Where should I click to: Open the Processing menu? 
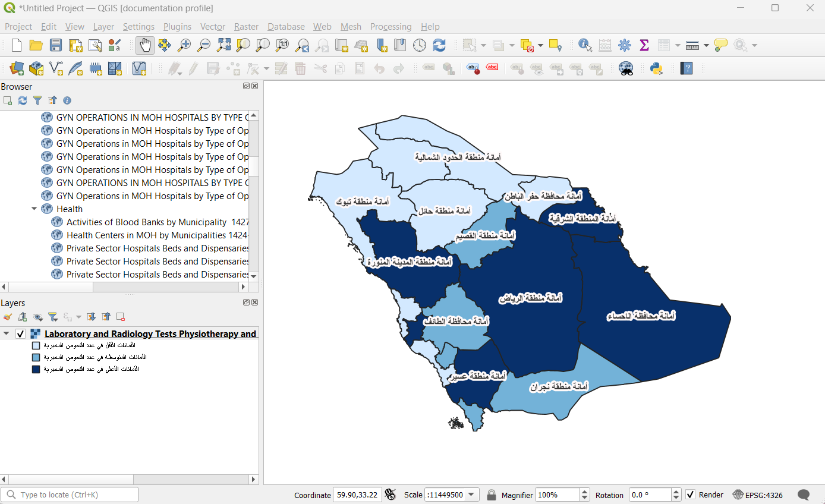[391, 27]
